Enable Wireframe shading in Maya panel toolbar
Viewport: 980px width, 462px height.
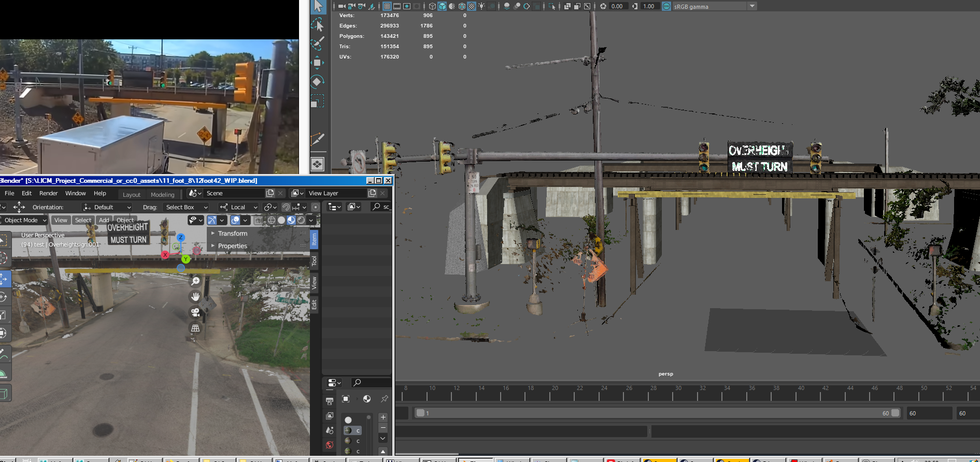(432, 6)
